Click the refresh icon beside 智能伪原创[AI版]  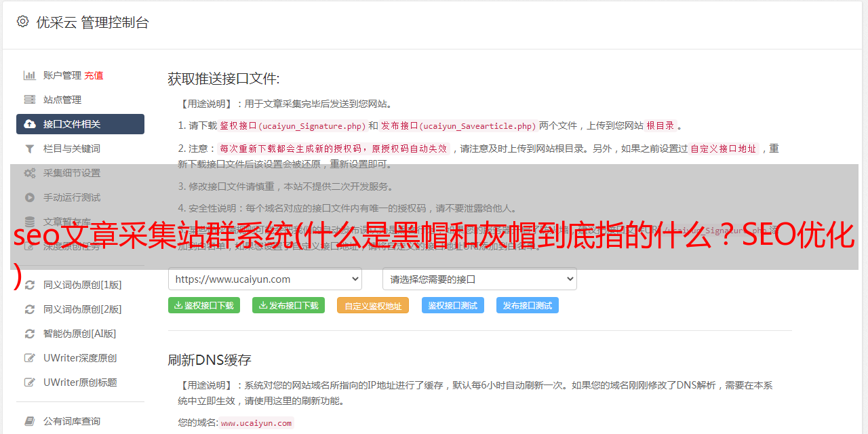(x=30, y=334)
